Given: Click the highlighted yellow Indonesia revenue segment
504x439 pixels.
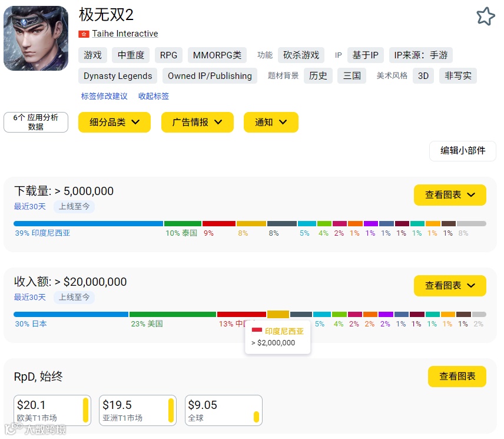Looking at the screenshot, I should pyautogui.click(x=278, y=314).
